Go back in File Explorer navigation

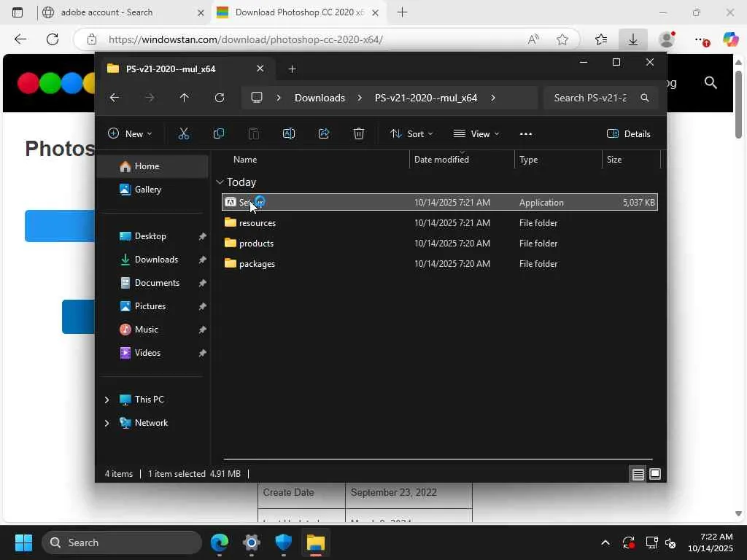click(115, 98)
